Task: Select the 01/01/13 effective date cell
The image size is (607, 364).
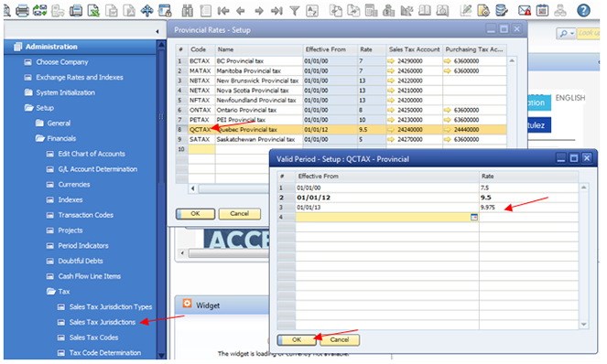Action: pos(387,208)
